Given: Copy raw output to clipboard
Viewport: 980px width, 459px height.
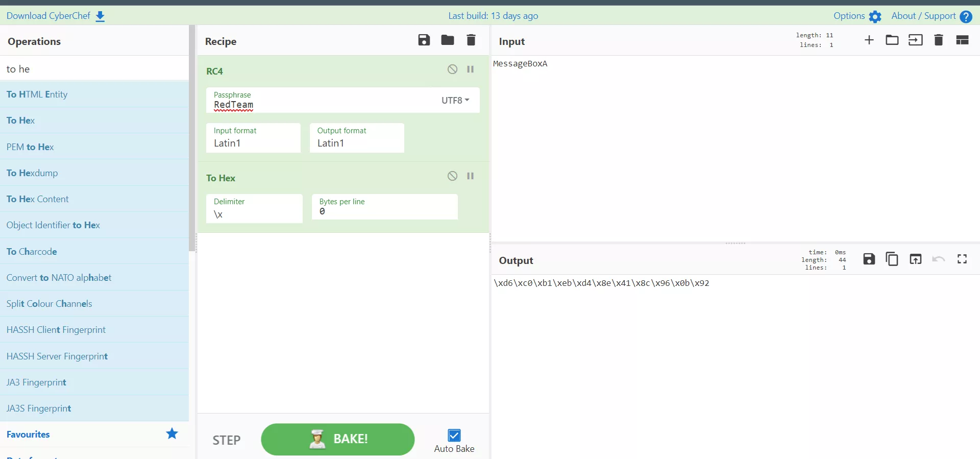Looking at the screenshot, I should pyautogui.click(x=892, y=259).
